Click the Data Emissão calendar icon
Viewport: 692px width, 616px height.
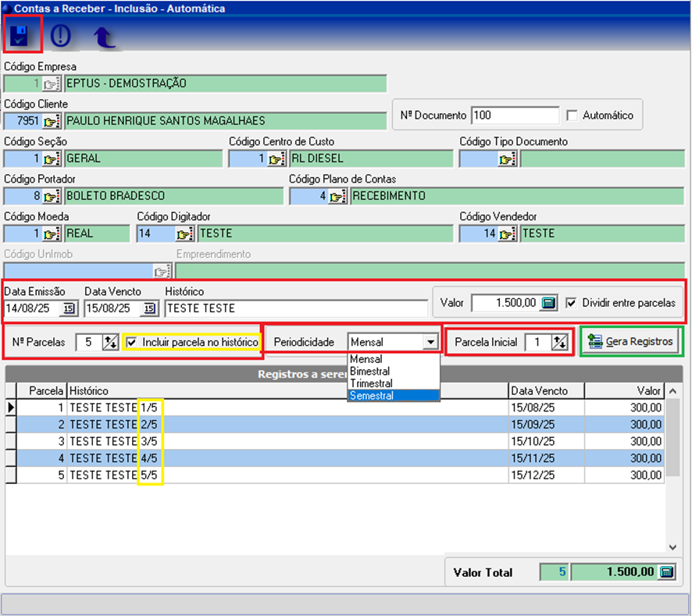pos(68,308)
